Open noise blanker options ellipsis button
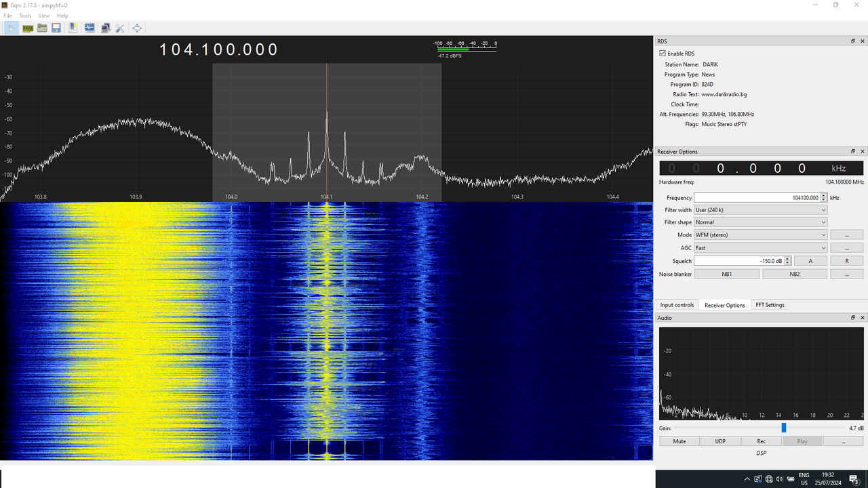Image resolution: width=868 pixels, height=488 pixels. tap(847, 274)
